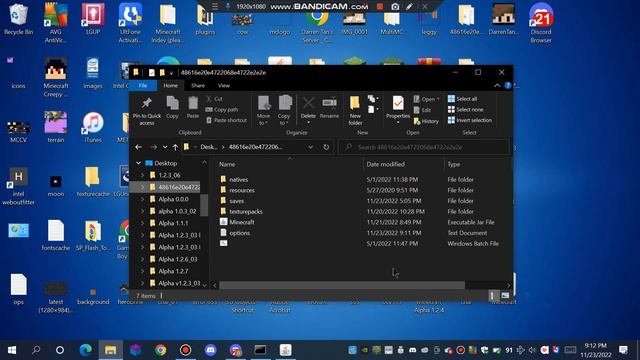640x360 pixels.
Task: Select the iTunes desktop shortcut
Action: pyautogui.click(x=93, y=127)
